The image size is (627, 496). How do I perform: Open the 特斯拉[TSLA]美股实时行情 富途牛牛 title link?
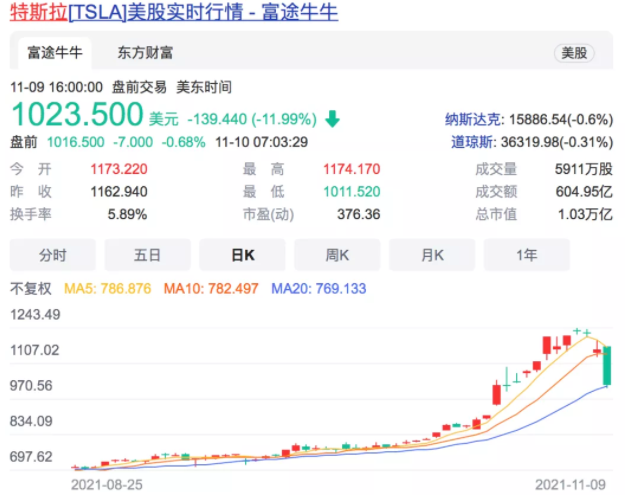click(x=174, y=12)
